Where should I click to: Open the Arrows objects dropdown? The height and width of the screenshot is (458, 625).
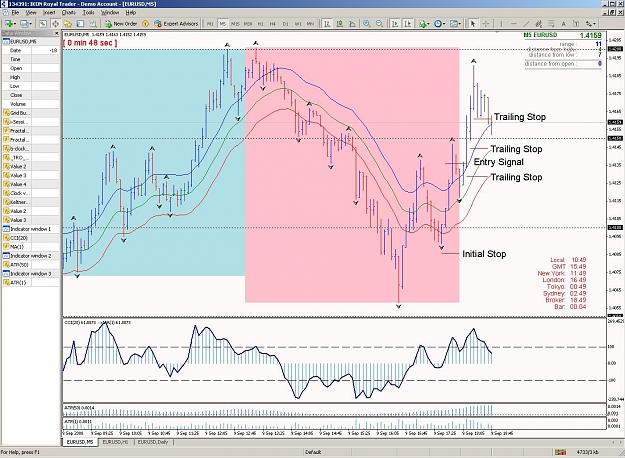point(591,24)
